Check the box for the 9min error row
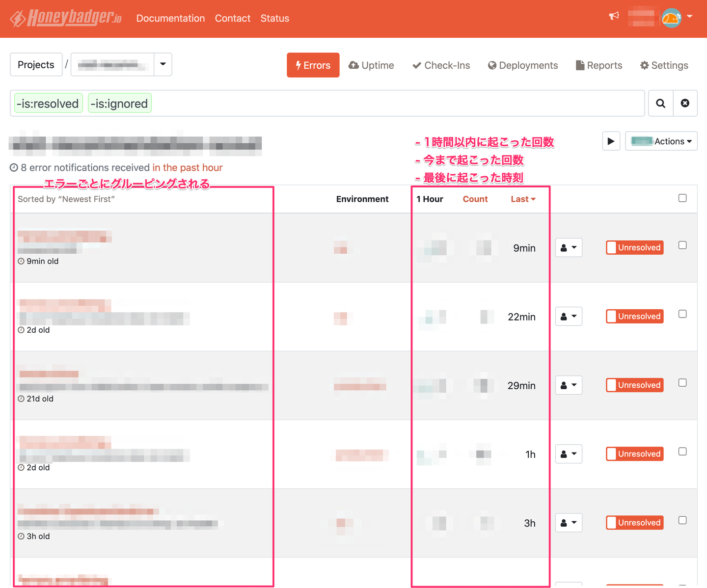The image size is (707, 588). [682, 245]
